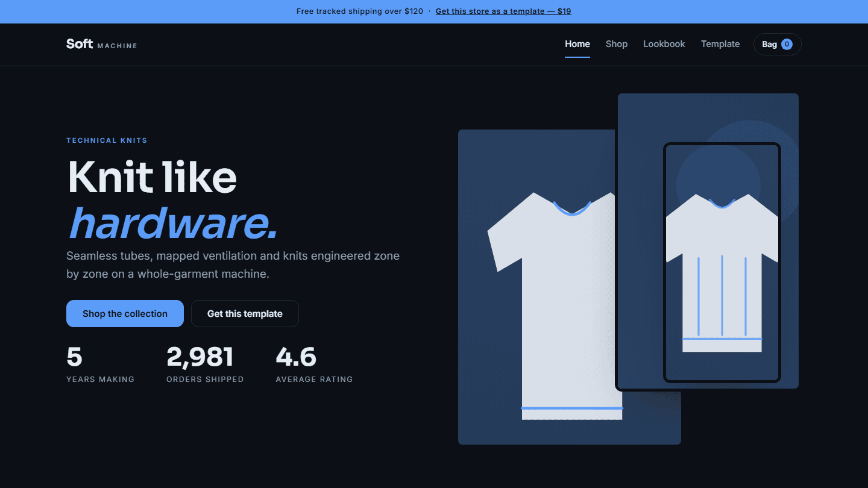Select the phone mockup t-shirt image
The image size is (868, 488).
click(722, 262)
